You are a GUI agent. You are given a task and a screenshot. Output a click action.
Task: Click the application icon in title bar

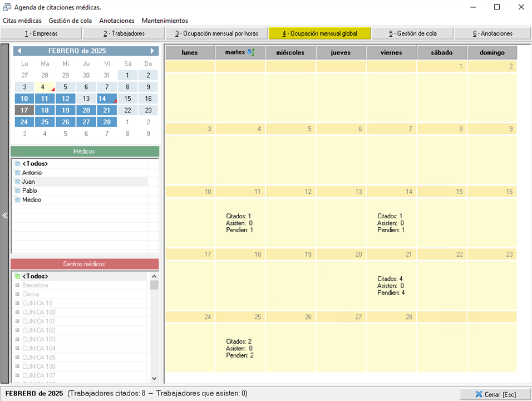7,7
